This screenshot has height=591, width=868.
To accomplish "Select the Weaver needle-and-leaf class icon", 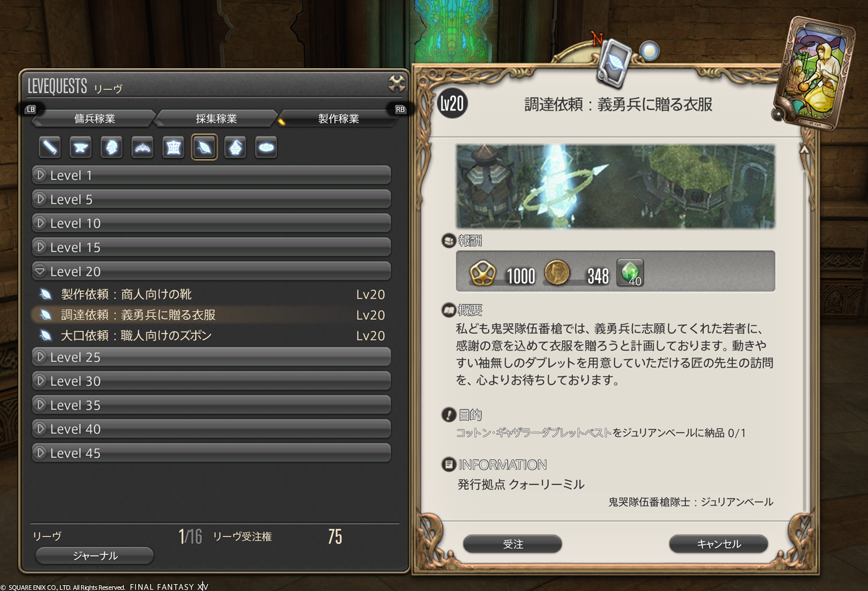I will pos(204,147).
